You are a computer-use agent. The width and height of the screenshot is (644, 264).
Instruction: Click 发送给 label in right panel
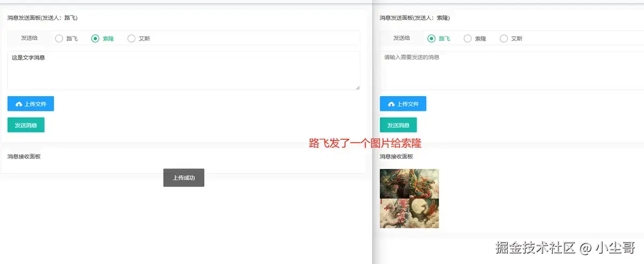click(401, 38)
